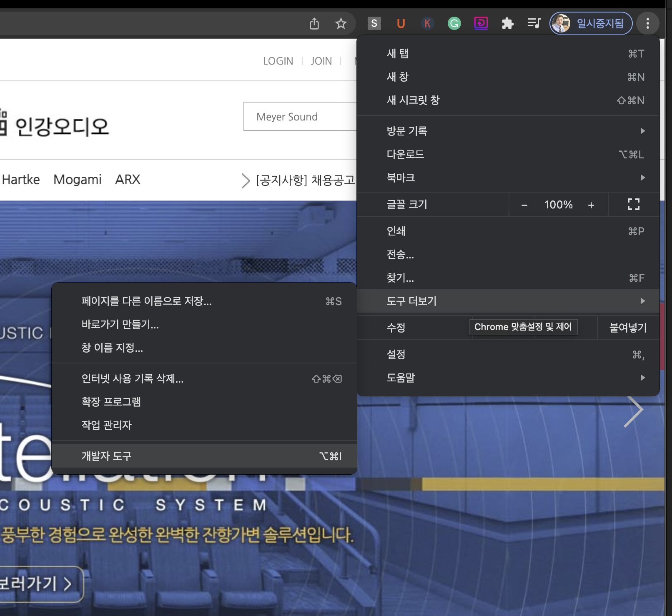Image resolution: width=672 pixels, height=616 pixels.
Task: Click the share page icon in address bar
Action: pos(314,24)
